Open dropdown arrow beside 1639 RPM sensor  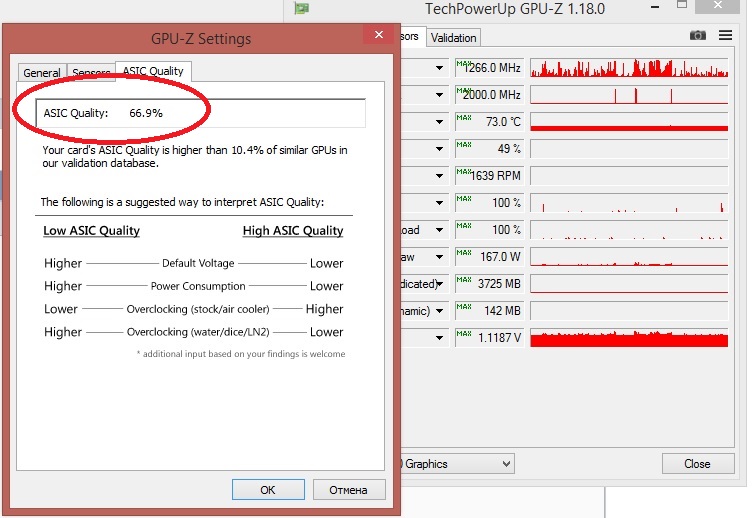pos(439,176)
